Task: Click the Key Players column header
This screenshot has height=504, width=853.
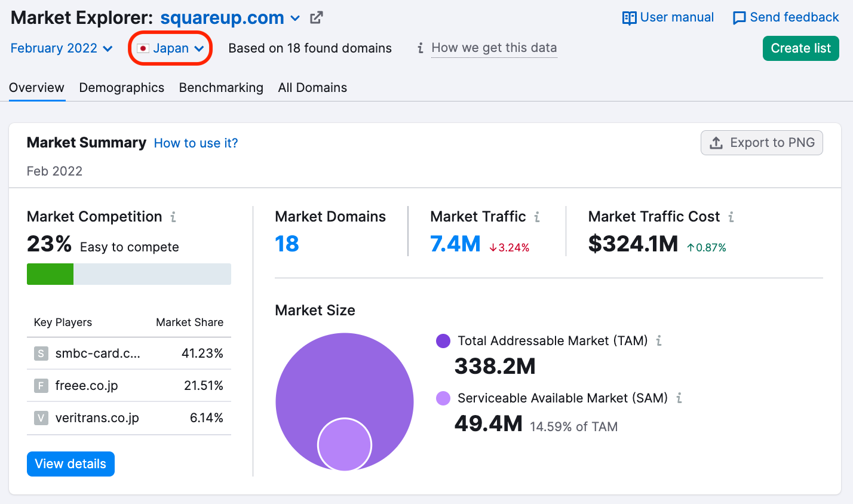Action: coord(63,322)
